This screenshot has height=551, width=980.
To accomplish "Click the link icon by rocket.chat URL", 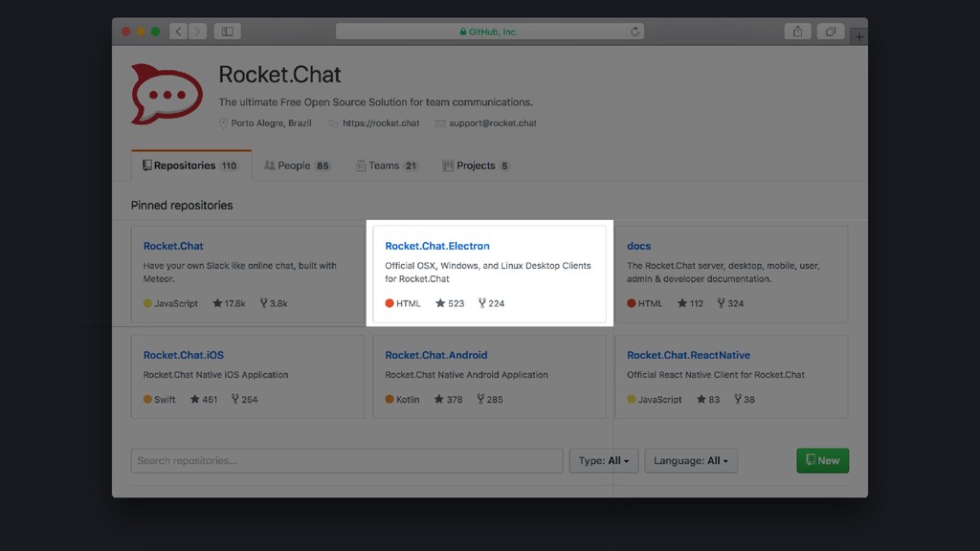I will click(x=333, y=123).
